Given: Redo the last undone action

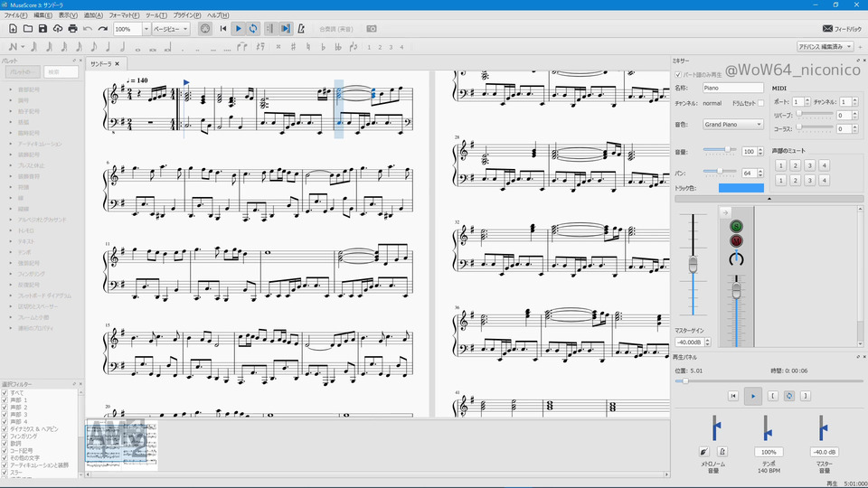Looking at the screenshot, I should pyautogui.click(x=103, y=29).
